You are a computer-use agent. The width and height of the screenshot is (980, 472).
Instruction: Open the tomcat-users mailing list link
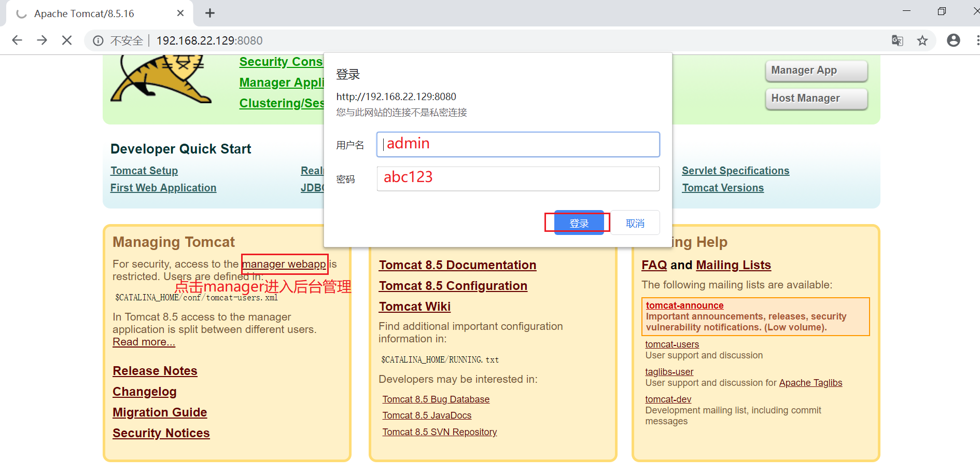click(x=672, y=344)
